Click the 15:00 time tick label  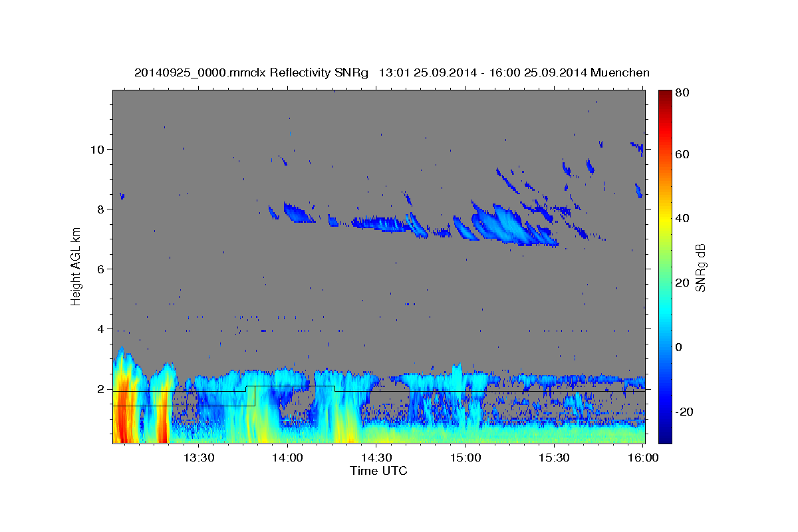tap(465, 458)
